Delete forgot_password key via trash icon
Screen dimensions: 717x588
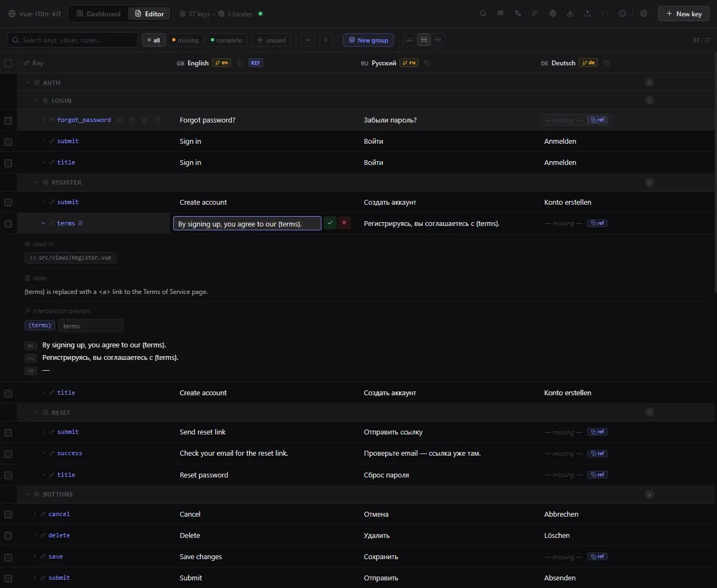tap(157, 120)
